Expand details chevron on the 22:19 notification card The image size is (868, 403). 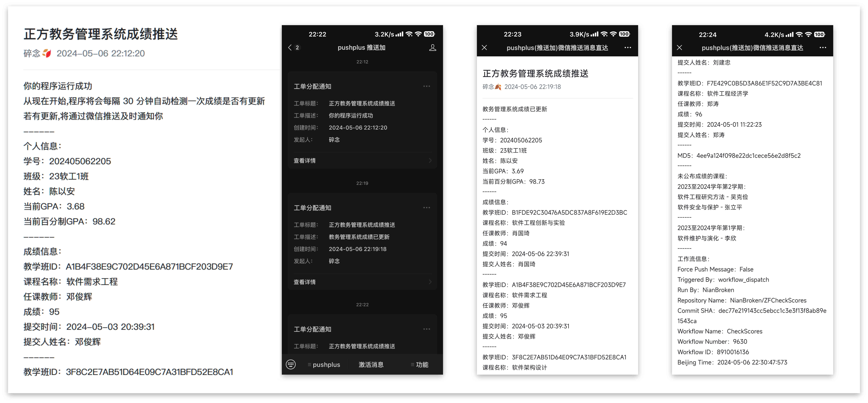click(x=430, y=282)
